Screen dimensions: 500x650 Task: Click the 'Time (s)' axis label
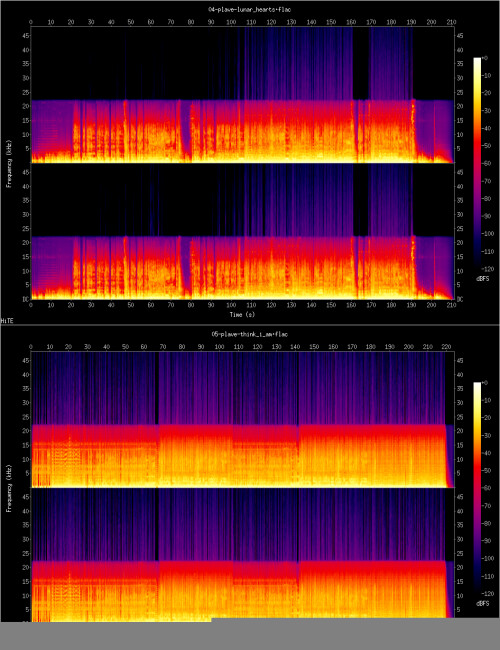tap(243, 315)
